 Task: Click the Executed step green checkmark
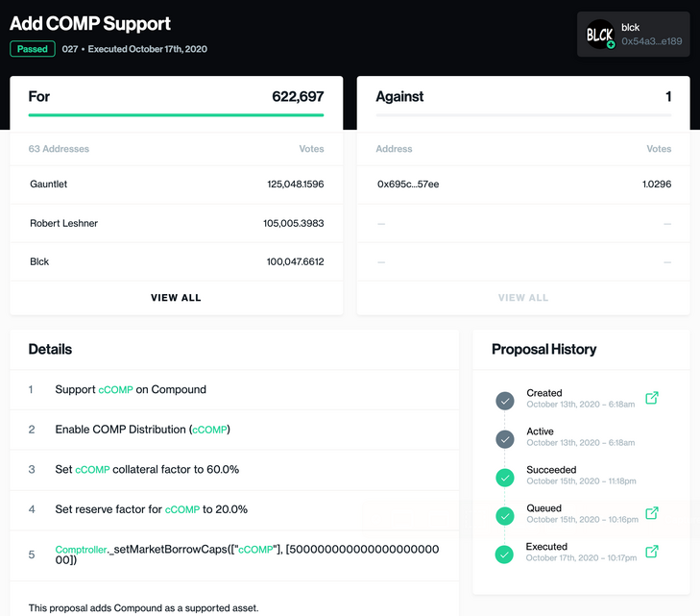pyautogui.click(x=504, y=554)
